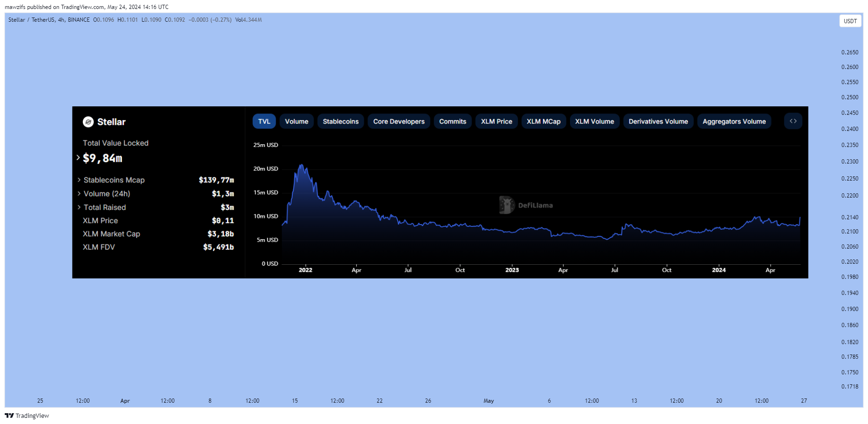Select the XLM Volume tab
Screen dimensions: 868x424
point(595,121)
